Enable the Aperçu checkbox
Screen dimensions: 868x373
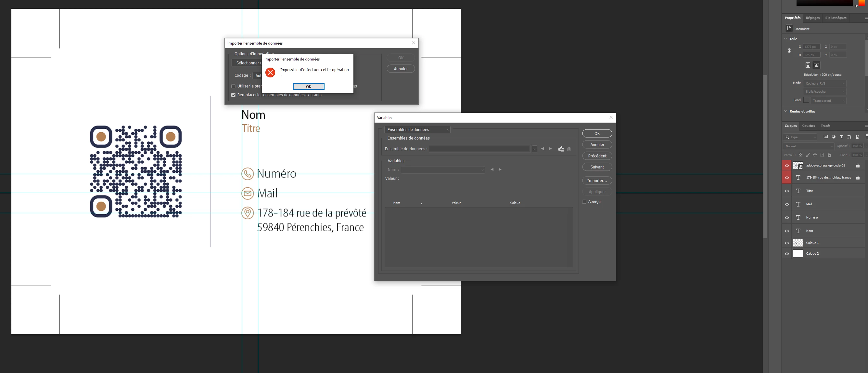pos(584,202)
